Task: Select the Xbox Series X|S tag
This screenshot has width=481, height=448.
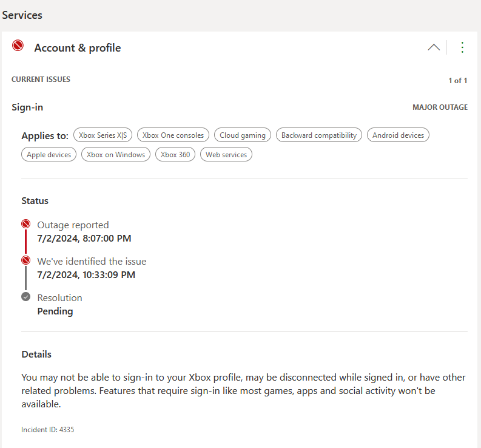Action: click(x=103, y=135)
